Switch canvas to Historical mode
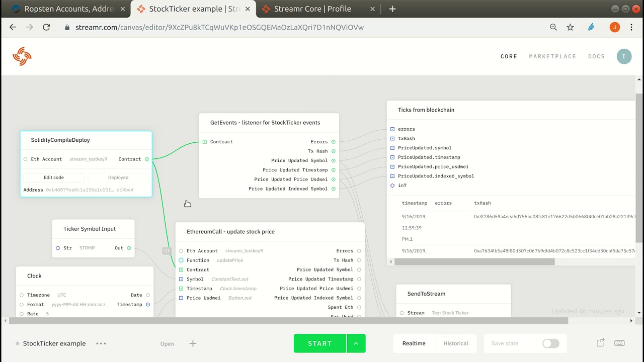Image resolution: width=644 pixels, height=362 pixels. coord(456,343)
